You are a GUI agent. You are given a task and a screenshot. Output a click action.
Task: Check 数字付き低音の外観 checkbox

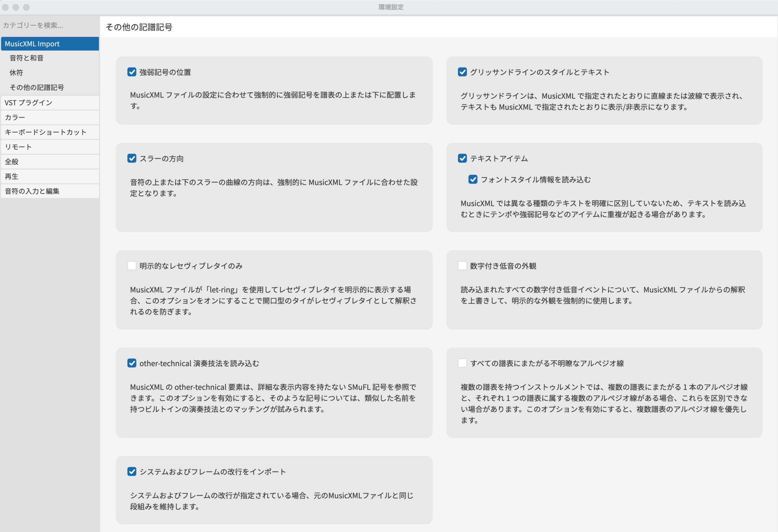pyautogui.click(x=462, y=266)
